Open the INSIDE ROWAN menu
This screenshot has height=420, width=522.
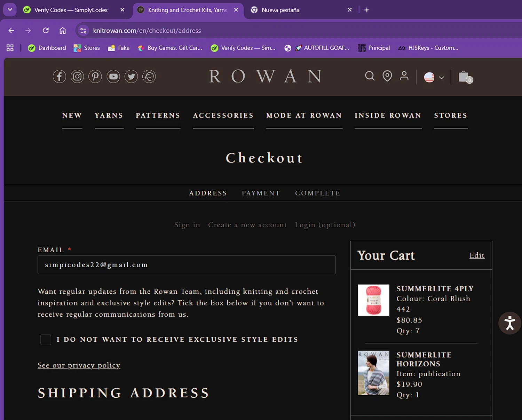(388, 116)
